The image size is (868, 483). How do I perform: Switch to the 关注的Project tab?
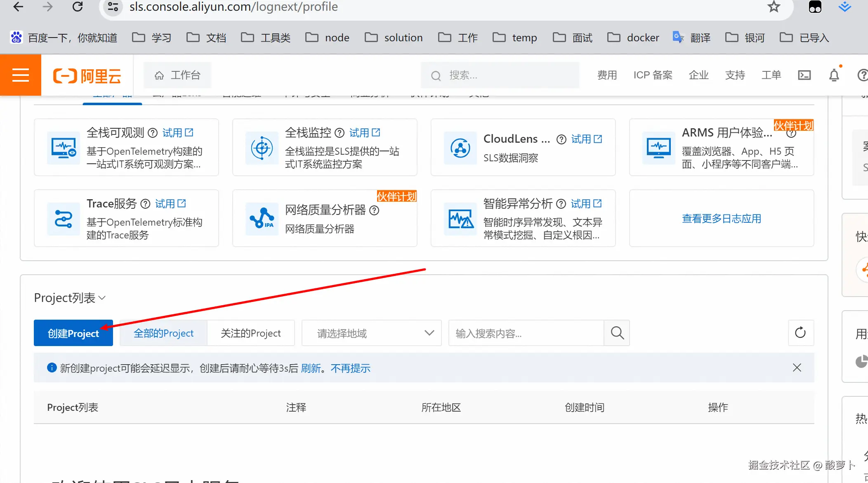click(x=250, y=333)
